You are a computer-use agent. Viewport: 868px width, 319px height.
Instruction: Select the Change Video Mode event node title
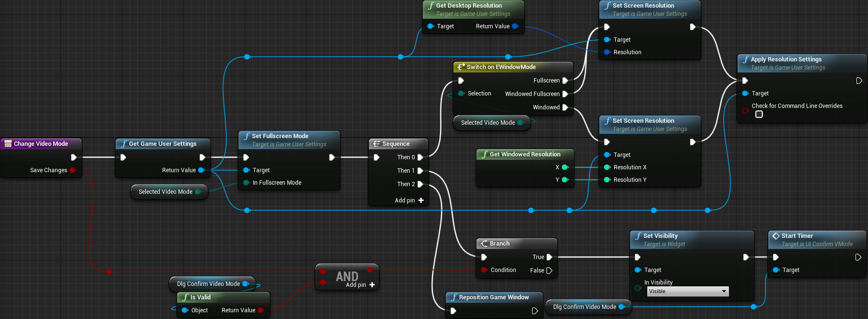click(41, 144)
